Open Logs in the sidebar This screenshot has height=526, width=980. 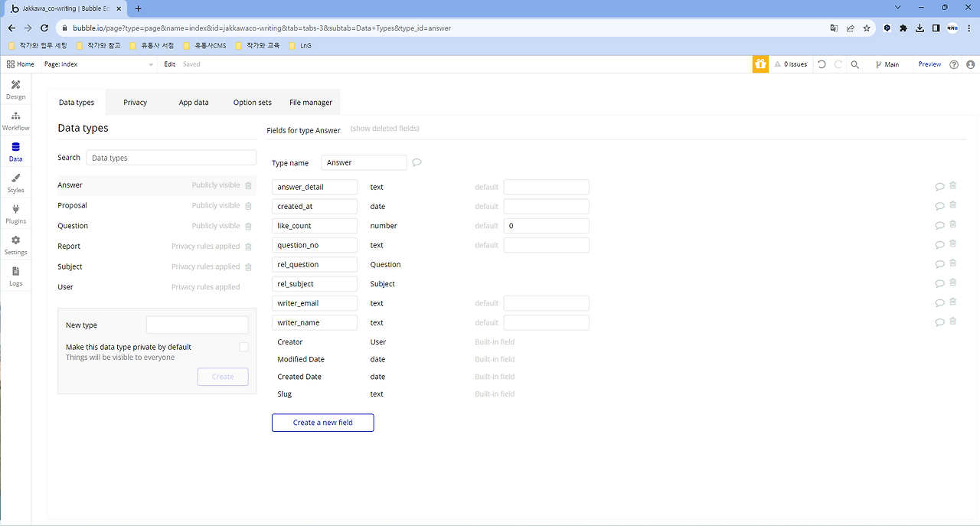pyautogui.click(x=15, y=276)
